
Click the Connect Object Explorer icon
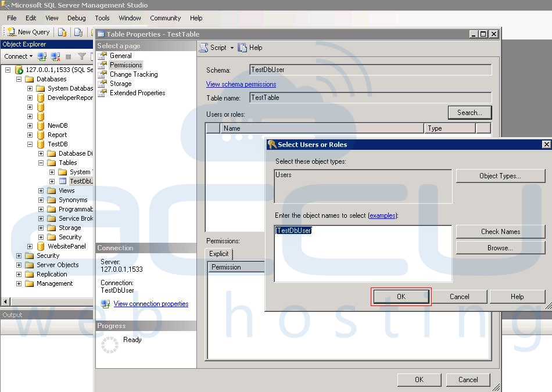[x=42, y=56]
